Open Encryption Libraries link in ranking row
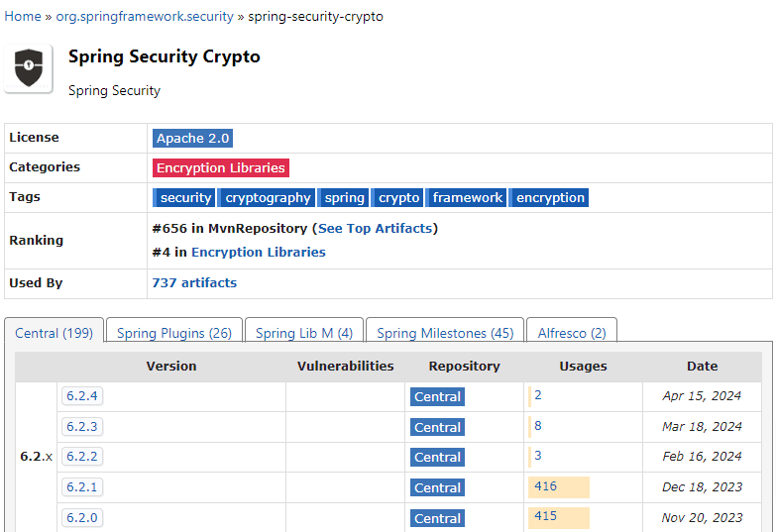776x532 pixels. coord(259,252)
